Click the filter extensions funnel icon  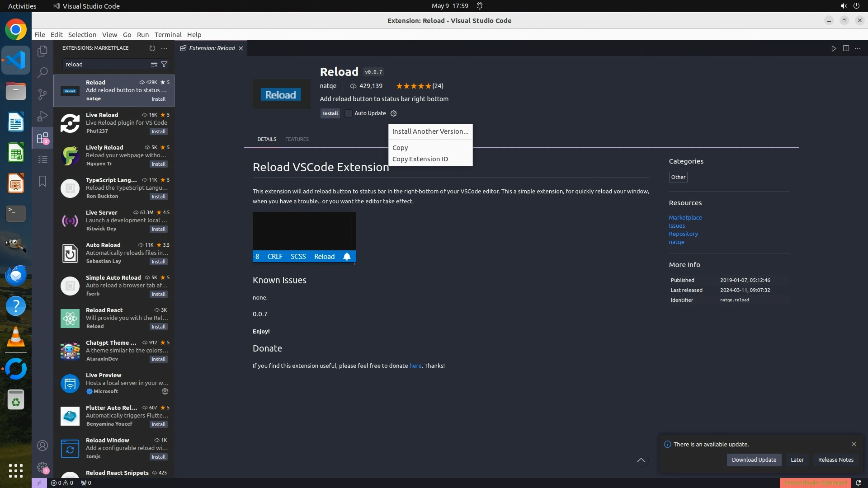pos(164,64)
